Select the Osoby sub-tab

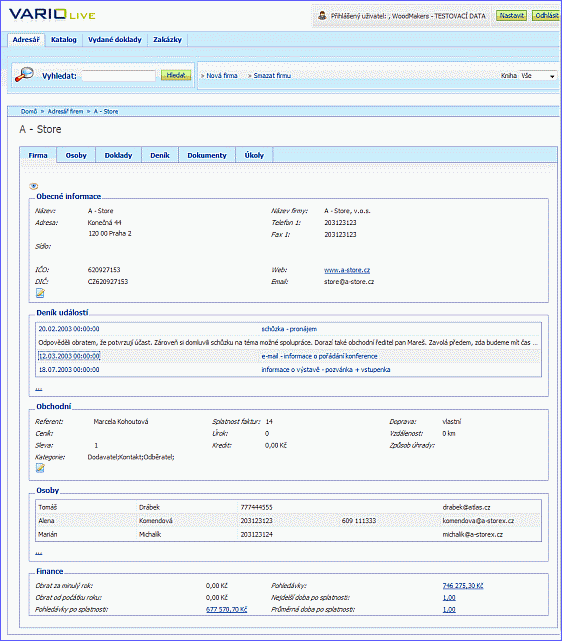click(76, 155)
